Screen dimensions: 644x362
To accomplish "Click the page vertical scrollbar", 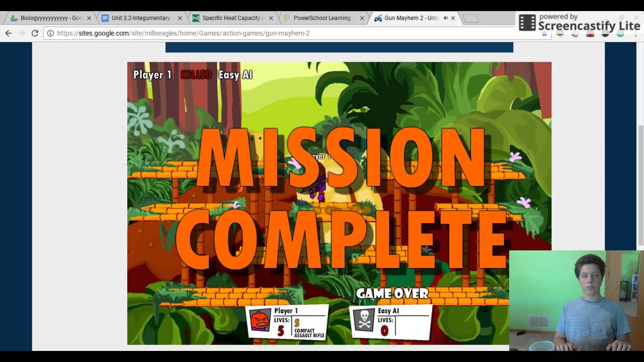I will [x=640, y=185].
